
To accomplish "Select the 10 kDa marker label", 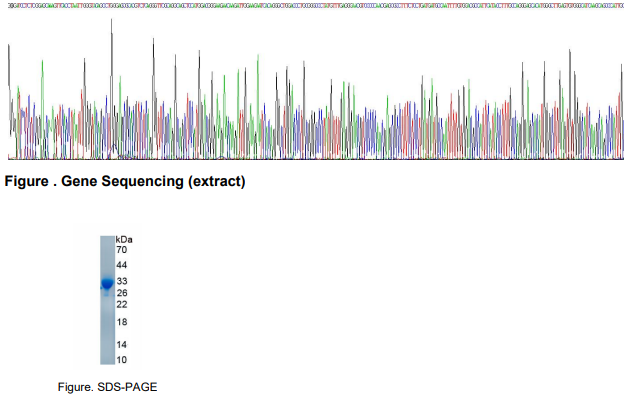I will 122,360.
